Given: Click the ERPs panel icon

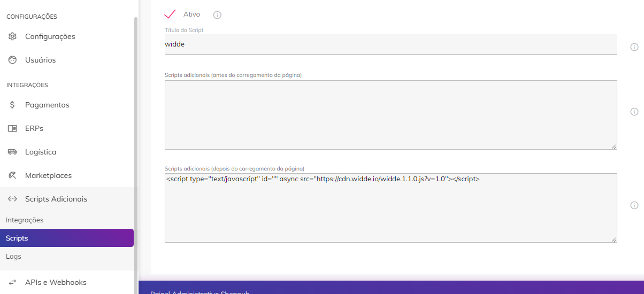Looking at the screenshot, I should click(x=12, y=128).
